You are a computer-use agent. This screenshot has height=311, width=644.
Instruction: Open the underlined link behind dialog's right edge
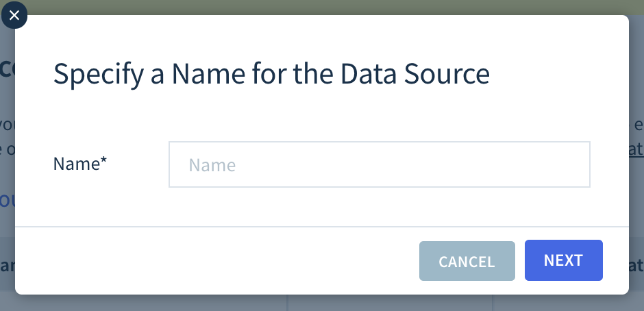[636, 149]
